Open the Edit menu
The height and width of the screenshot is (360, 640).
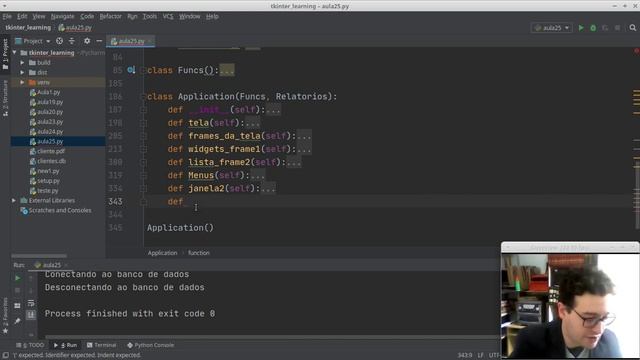tap(22, 16)
